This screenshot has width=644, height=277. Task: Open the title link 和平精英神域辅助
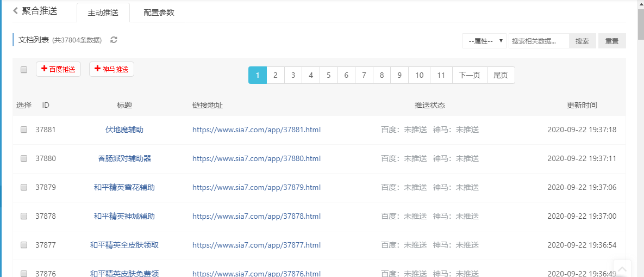tap(124, 216)
